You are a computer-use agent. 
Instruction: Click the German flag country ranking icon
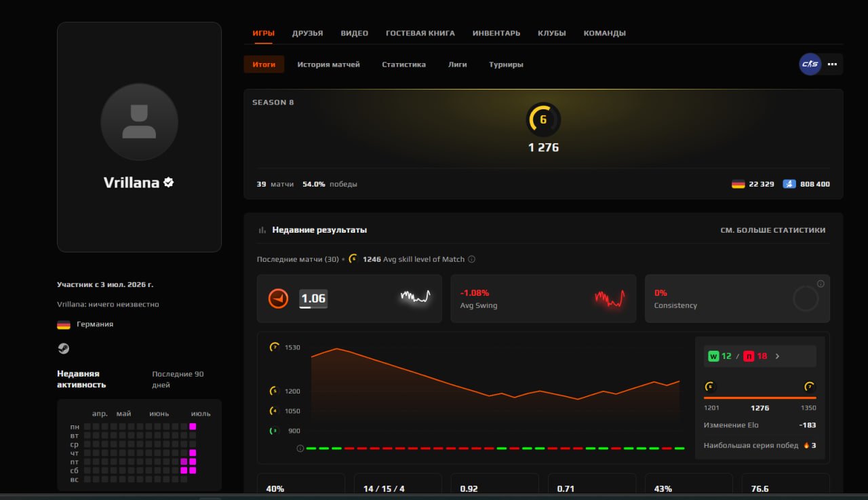tap(738, 184)
